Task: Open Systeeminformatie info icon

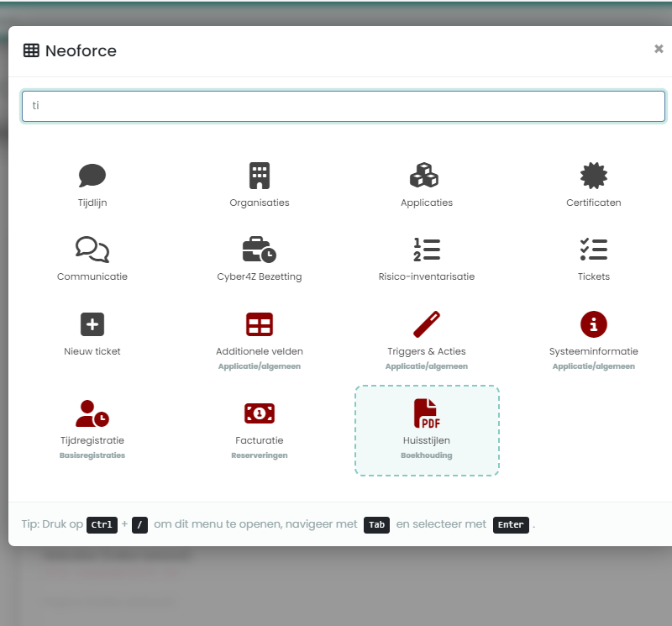Action: click(x=593, y=324)
